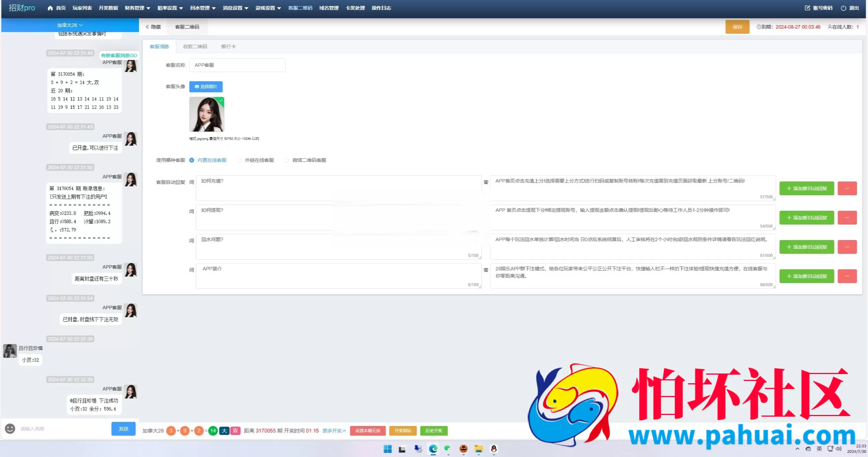Image resolution: width=868 pixels, height=457 pixels.
Task: Open the Windows Start menu
Action: tap(388, 449)
